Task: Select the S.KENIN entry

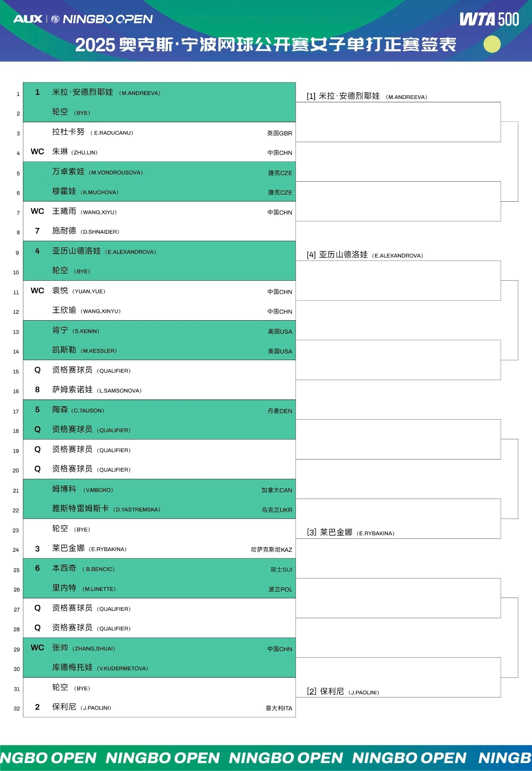Action: click(x=159, y=331)
